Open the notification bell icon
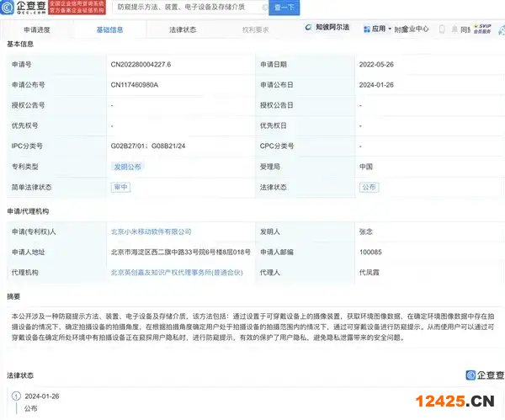Image resolution: width=505 pixels, height=420 pixels. point(454,29)
